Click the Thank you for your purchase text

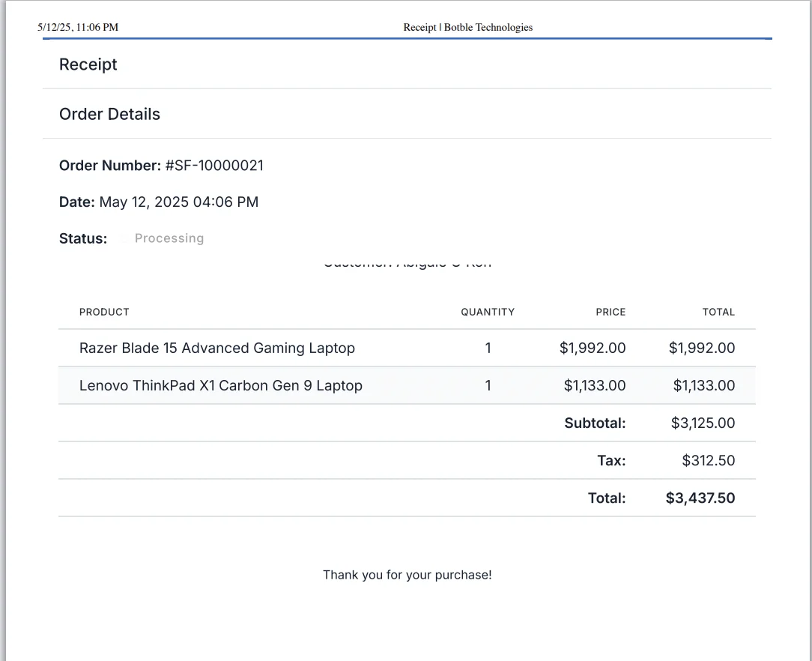pos(407,575)
